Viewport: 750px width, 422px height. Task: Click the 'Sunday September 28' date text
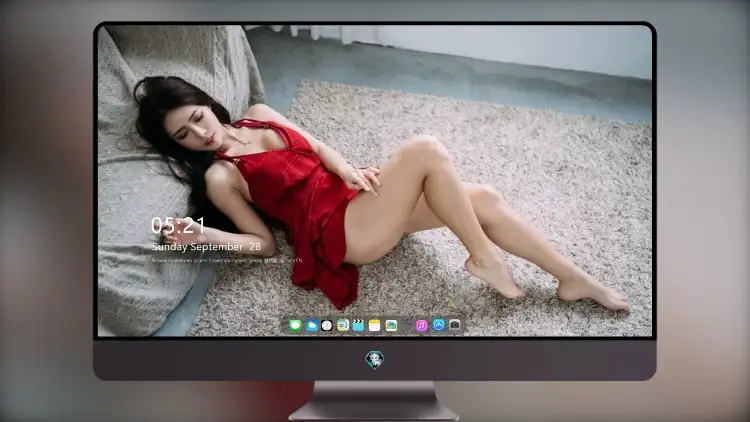(206, 247)
